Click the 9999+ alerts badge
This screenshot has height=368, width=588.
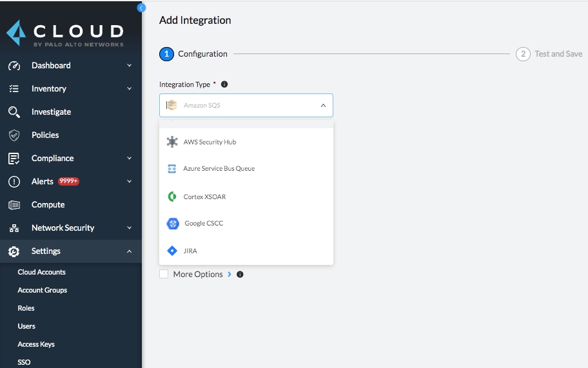[x=68, y=181]
